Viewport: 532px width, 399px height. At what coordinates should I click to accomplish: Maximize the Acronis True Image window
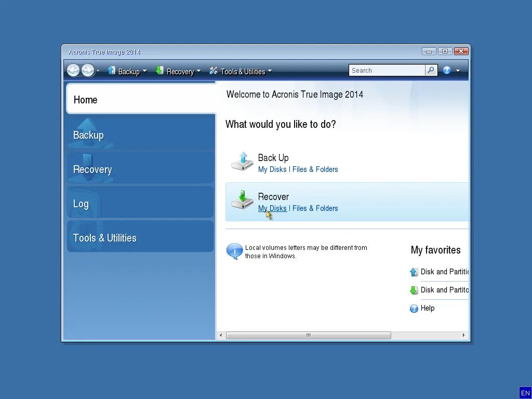(x=445, y=51)
